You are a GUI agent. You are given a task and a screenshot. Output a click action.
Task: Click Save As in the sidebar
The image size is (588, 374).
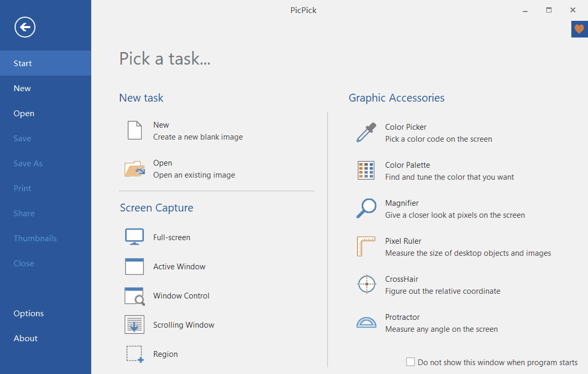pyautogui.click(x=45, y=164)
